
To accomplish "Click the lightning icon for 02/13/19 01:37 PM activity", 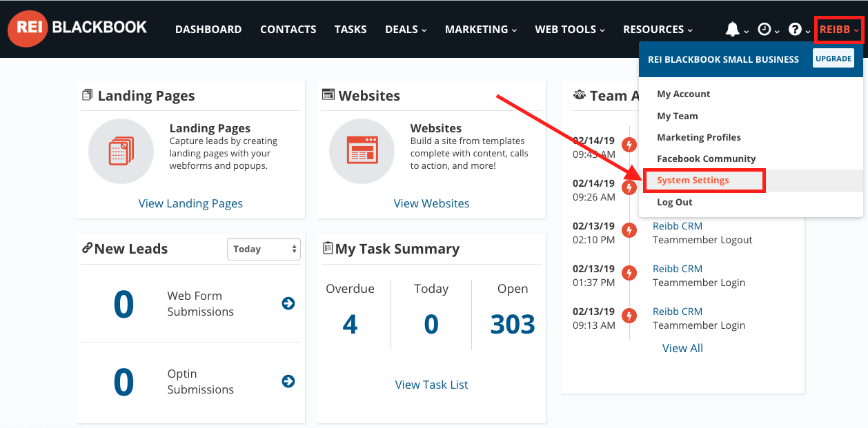I will [x=629, y=273].
